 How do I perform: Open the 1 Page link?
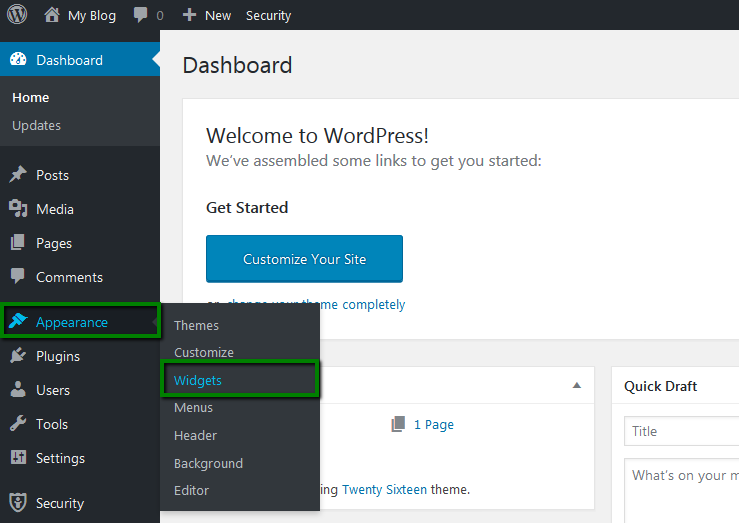434,425
